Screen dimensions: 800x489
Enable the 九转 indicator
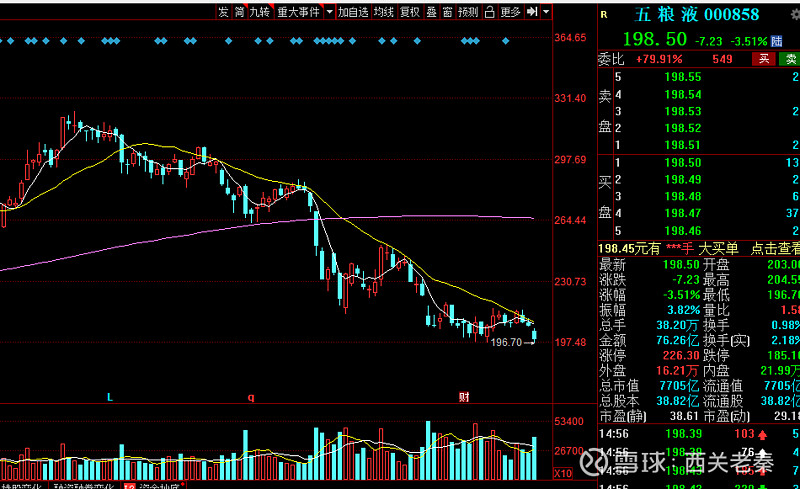[x=260, y=12]
